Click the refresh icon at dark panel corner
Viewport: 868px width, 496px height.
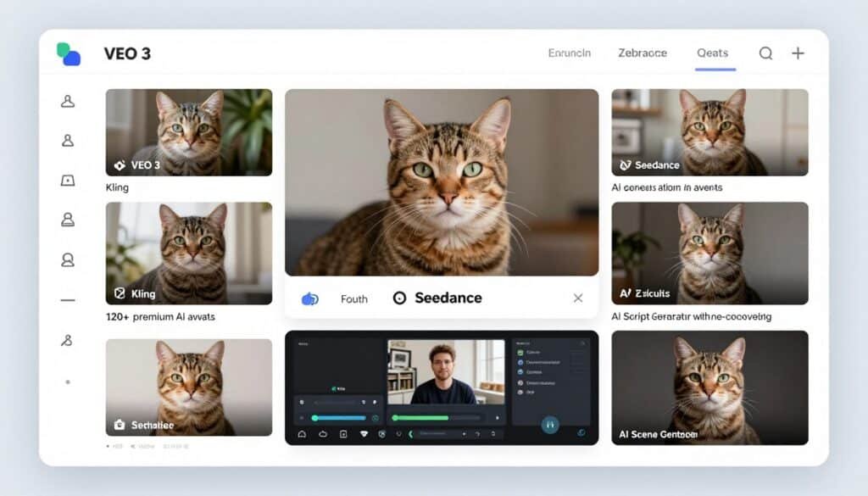coord(581,432)
